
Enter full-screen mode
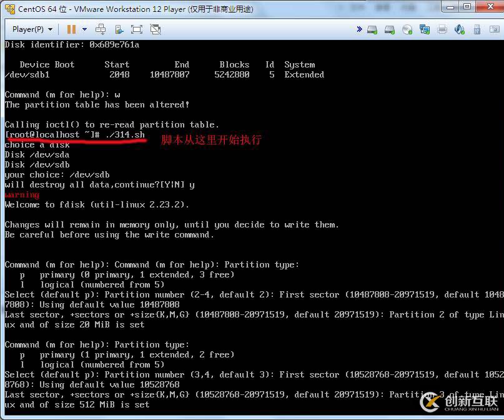137,29
